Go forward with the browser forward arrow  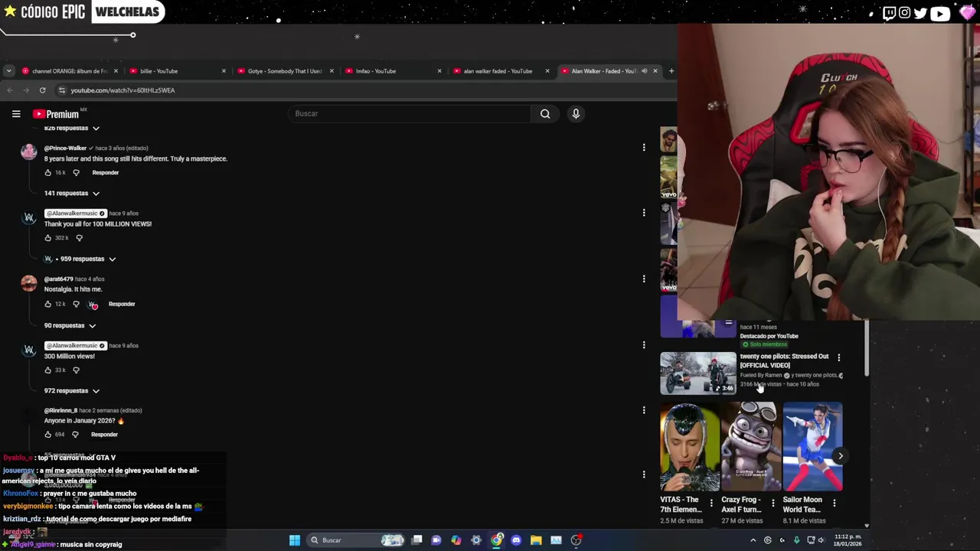(x=26, y=90)
